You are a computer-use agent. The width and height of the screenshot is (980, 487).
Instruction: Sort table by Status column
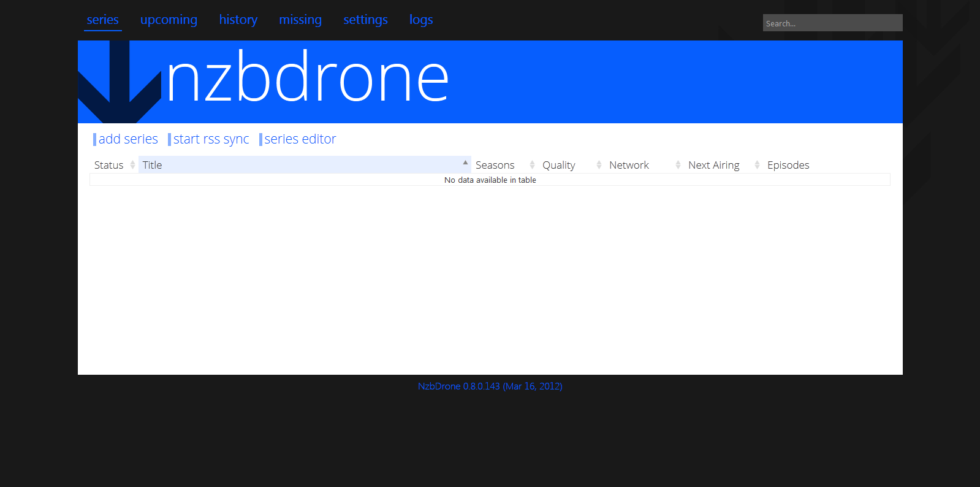(x=114, y=165)
